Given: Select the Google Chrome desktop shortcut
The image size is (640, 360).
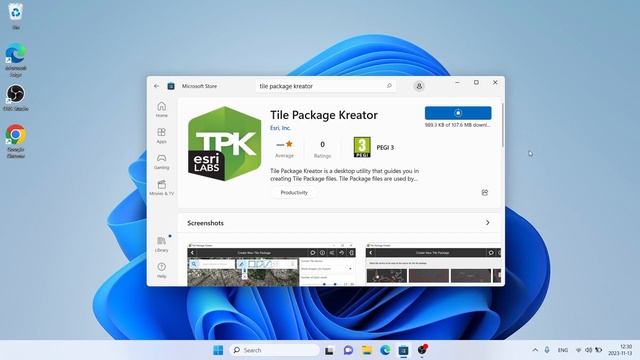Looking at the screenshot, I should [16, 141].
